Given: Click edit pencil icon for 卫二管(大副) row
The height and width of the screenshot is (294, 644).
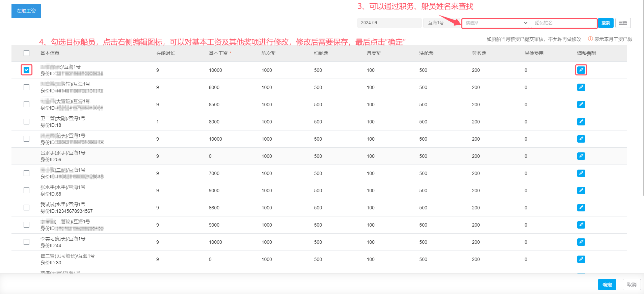Looking at the screenshot, I should click(x=581, y=122).
